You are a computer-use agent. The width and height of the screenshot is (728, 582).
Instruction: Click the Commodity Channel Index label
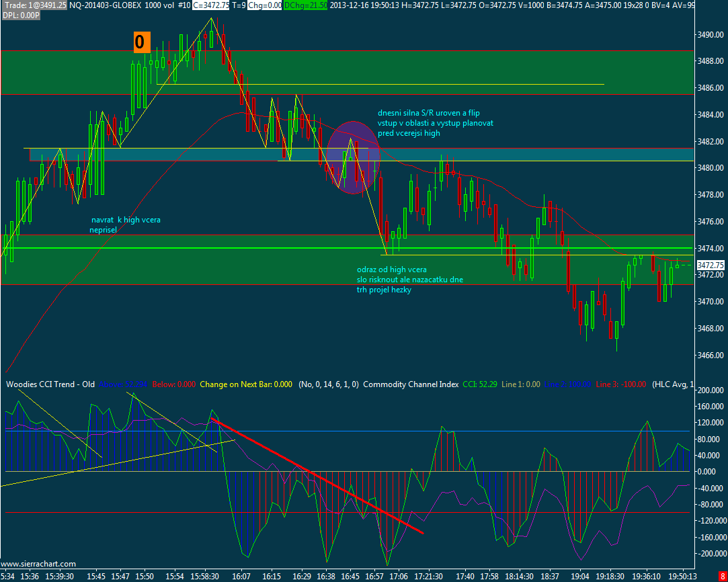click(x=411, y=384)
